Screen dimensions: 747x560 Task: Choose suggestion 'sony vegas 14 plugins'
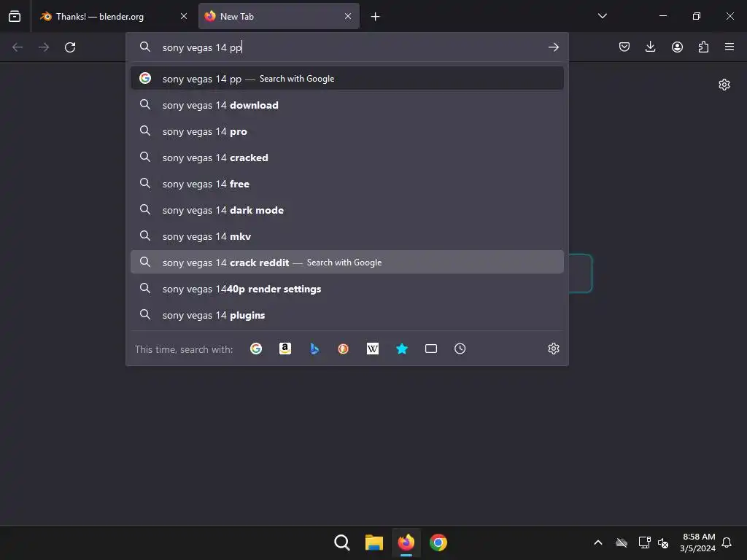[x=347, y=315]
